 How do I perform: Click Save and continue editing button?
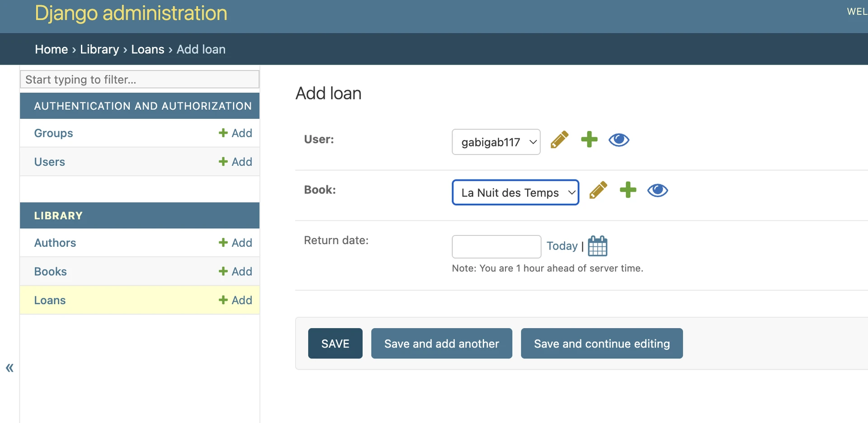click(601, 344)
